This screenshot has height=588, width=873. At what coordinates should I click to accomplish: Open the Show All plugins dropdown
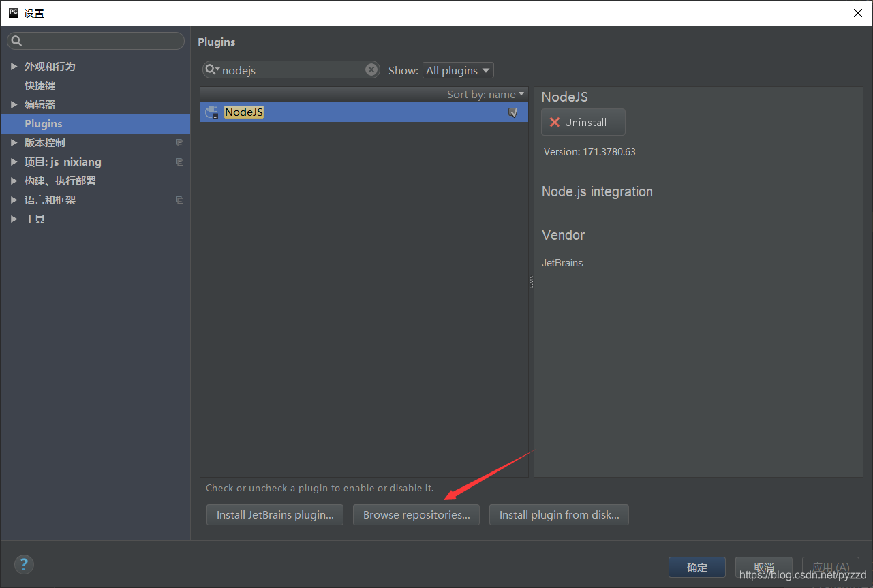458,70
